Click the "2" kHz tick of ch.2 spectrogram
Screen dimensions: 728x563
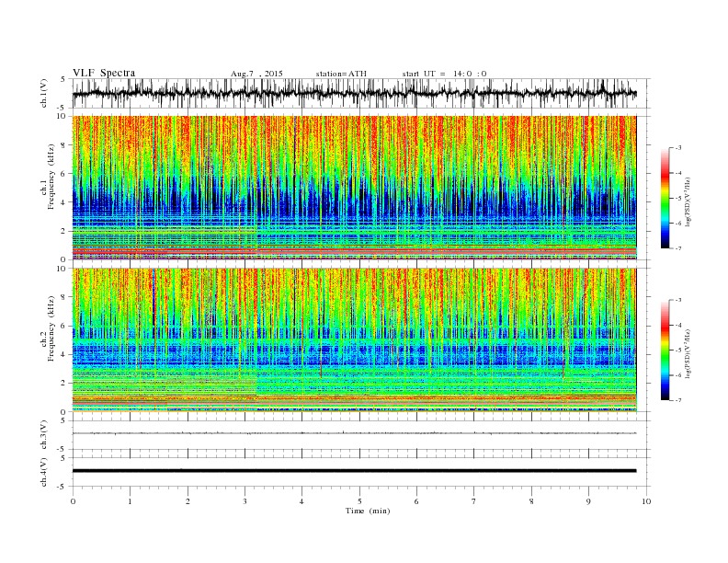click(x=64, y=384)
